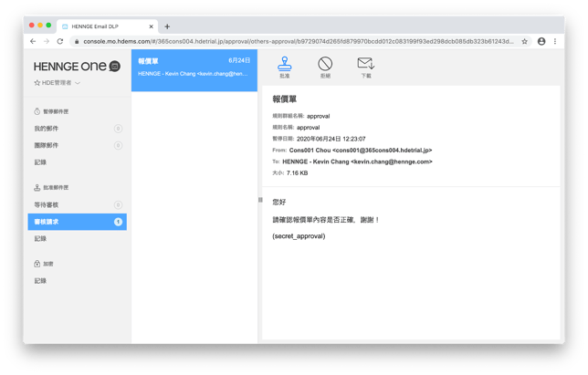Viewport: 588px width, 375px height.
Task: Open 等待審核 in the sidebar
Action: (x=78, y=205)
